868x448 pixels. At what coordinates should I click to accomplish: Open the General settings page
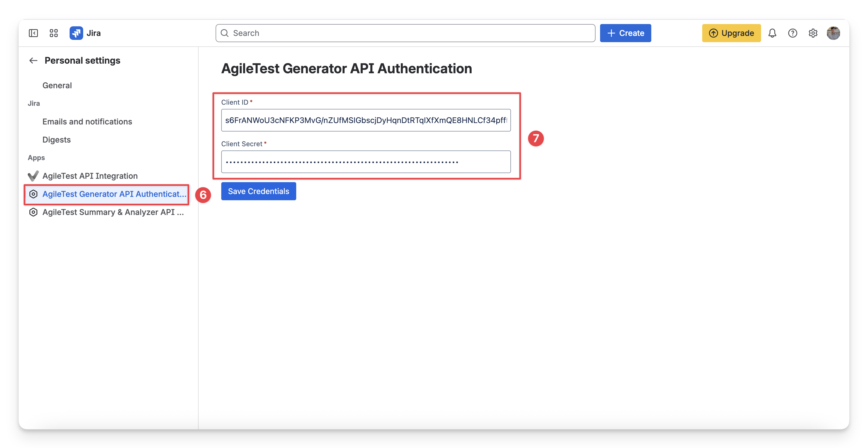(57, 86)
